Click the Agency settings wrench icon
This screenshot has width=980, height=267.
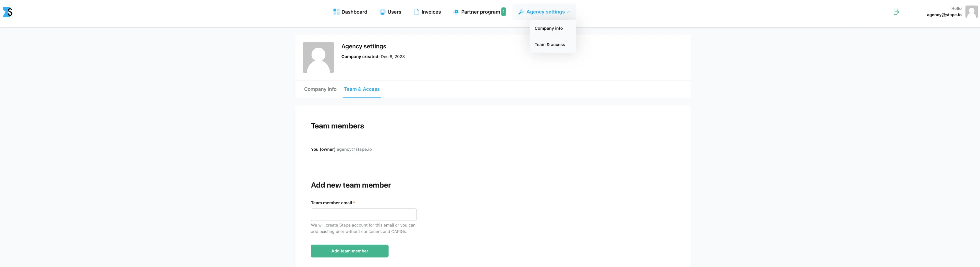[x=521, y=12]
